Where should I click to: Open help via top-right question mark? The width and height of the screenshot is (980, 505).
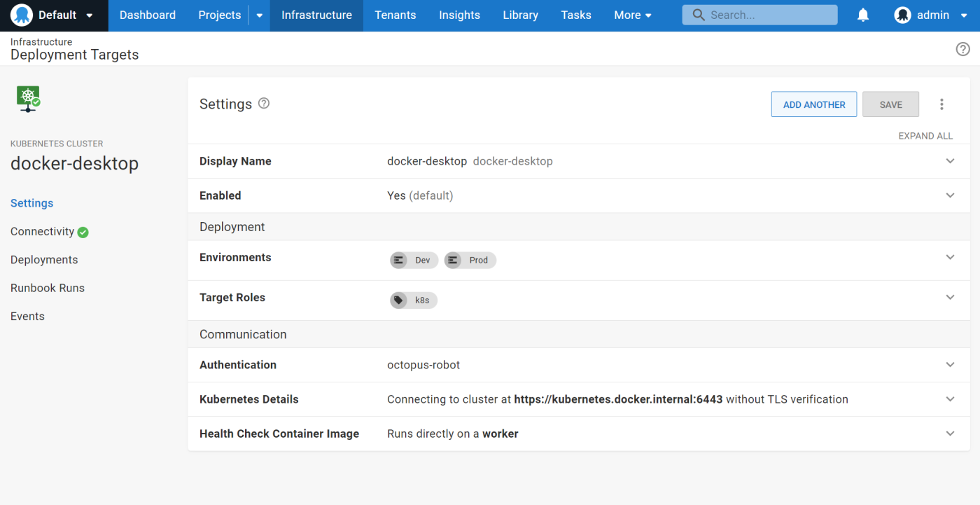(962, 49)
